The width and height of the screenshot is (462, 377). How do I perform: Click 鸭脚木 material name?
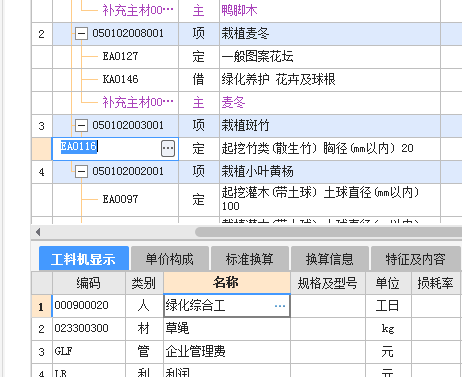[x=239, y=11]
